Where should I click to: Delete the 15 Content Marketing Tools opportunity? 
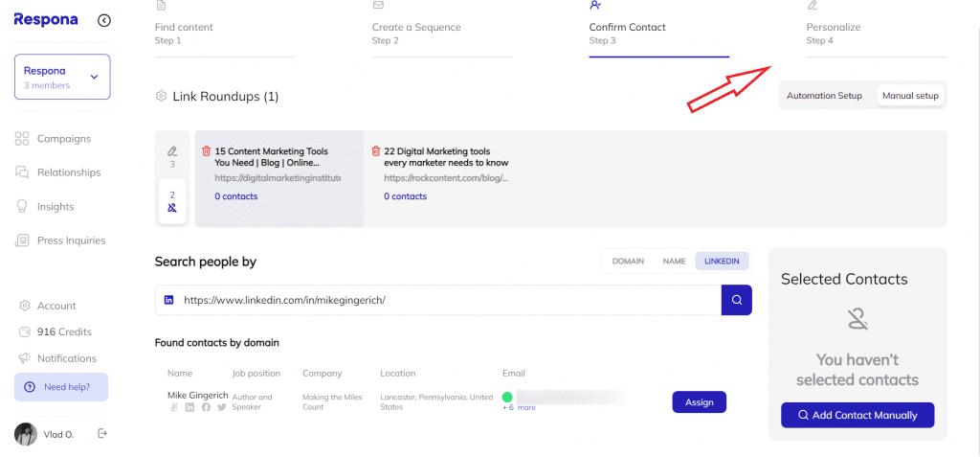[207, 150]
